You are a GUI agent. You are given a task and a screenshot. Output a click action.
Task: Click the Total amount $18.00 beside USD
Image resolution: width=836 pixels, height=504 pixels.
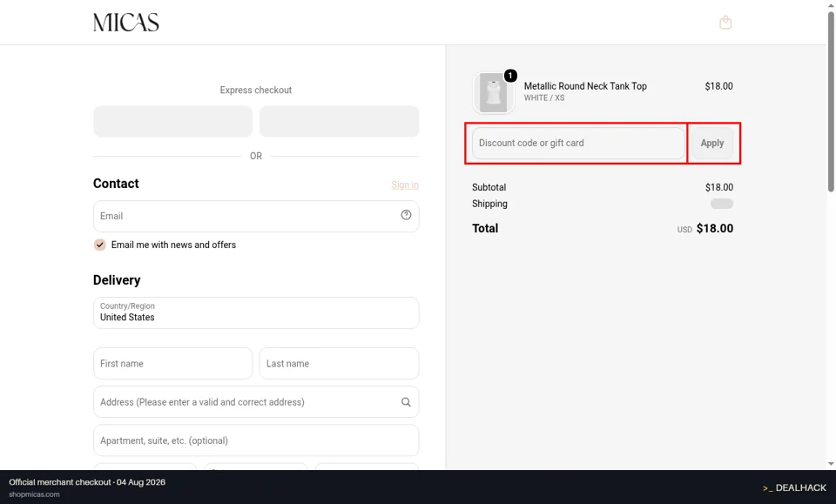[714, 229]
